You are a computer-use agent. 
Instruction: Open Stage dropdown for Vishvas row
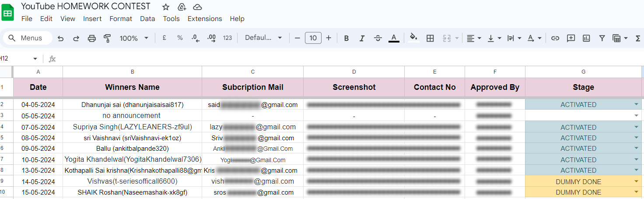(x=636, y=181)
